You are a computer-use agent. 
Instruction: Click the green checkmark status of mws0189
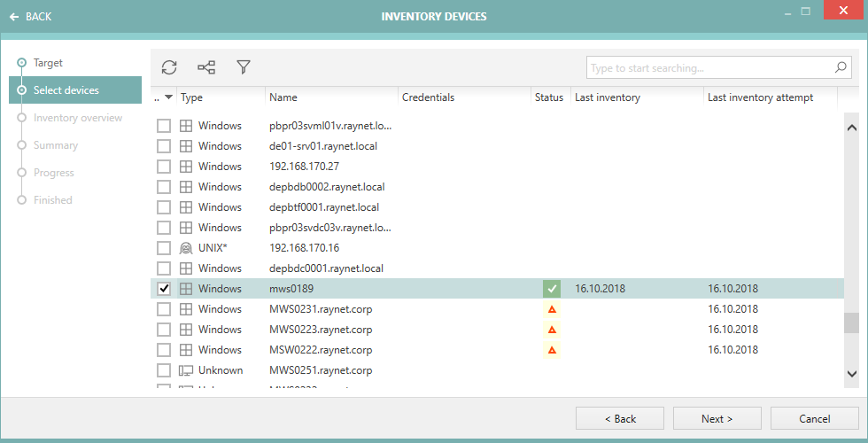(x=552, y=289)
